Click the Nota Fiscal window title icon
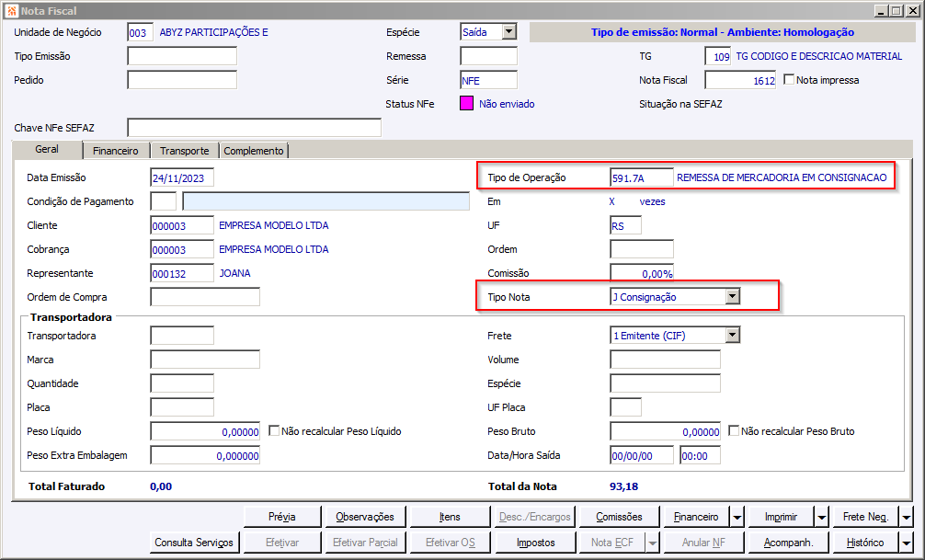Screen dimensions: 925x560 pyautogui.click(x=11, y=11)
